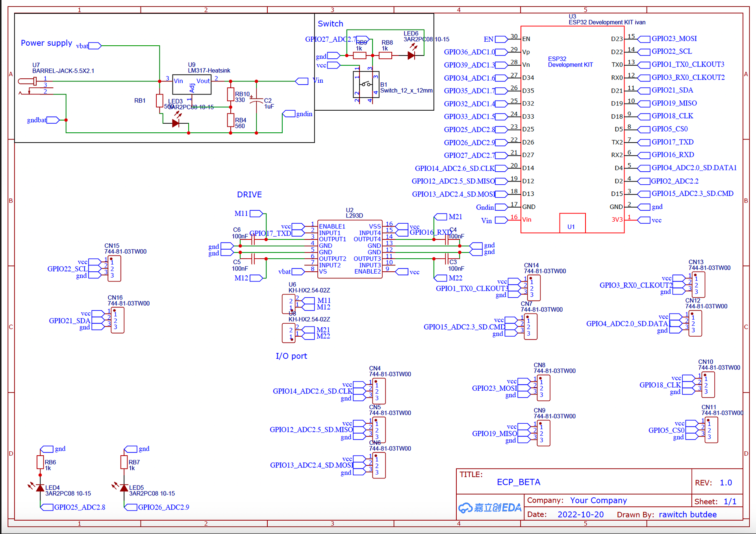Click the LED6 diode symbol in Switch block
Screen dimensions: 756x534
(x=411, y=56)
